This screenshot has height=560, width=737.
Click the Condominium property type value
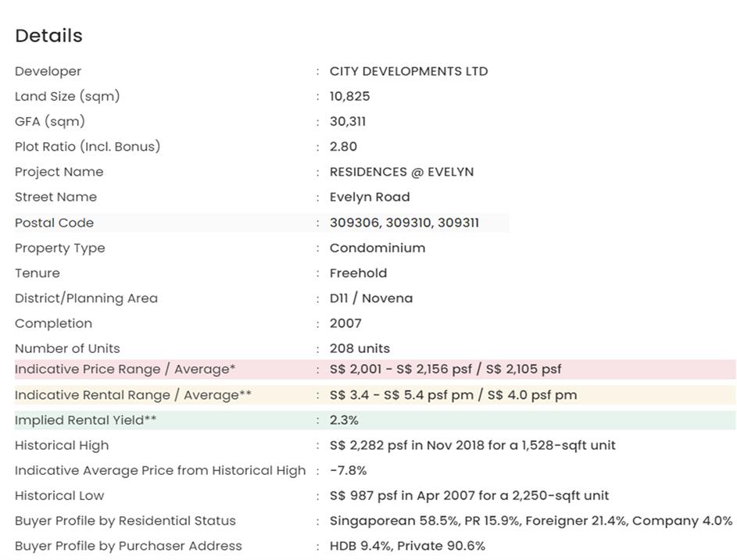377,248
